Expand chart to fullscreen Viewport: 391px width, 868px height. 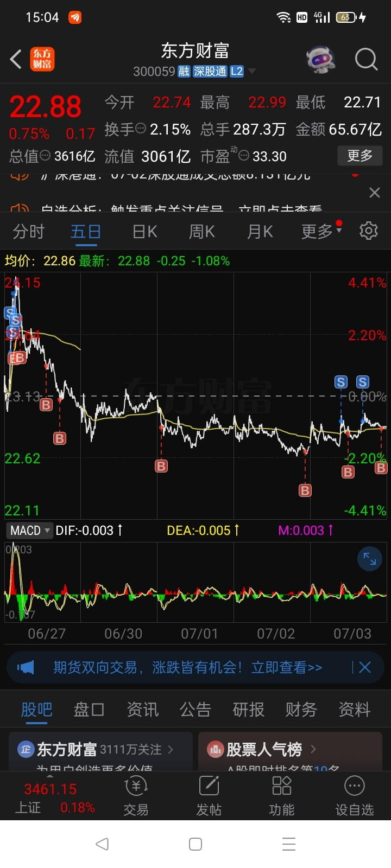(x=370, y=559)
